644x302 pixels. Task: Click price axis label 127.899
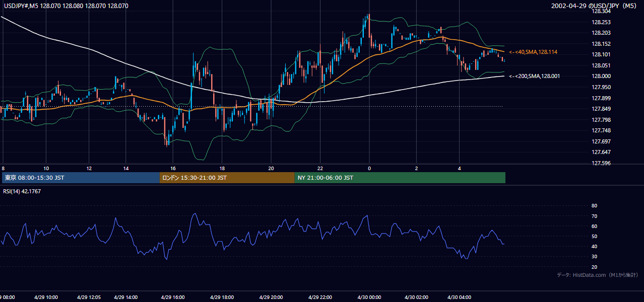tap(602, 98)
